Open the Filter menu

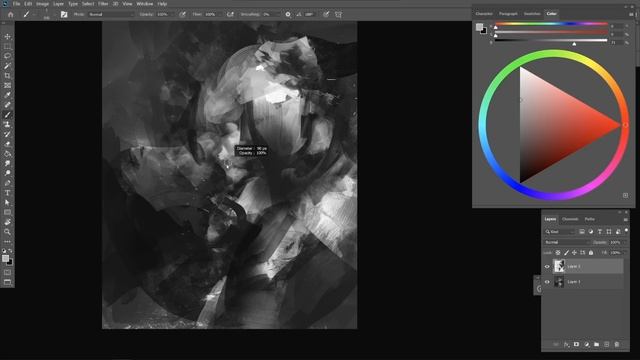[103, 4]
